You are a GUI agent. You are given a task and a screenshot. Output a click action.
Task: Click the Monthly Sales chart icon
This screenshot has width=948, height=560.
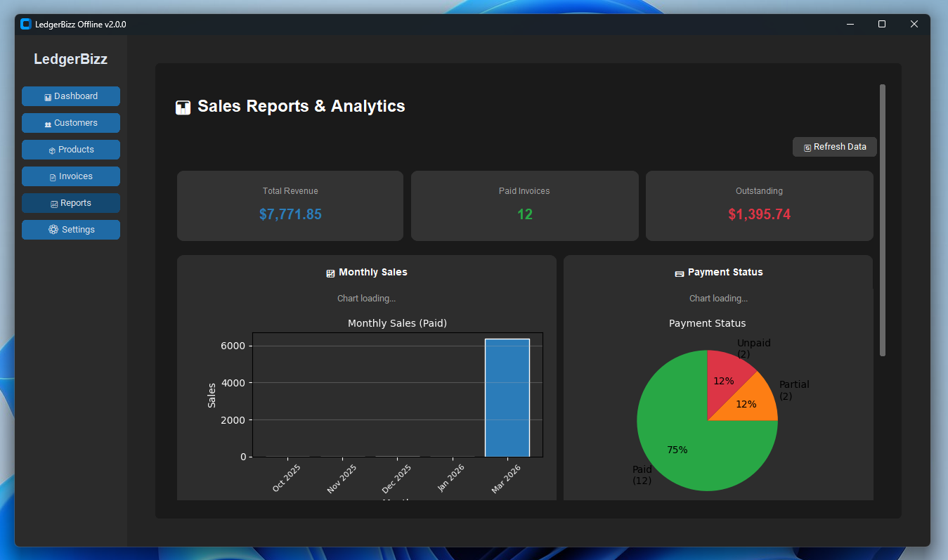click(330, 272)
